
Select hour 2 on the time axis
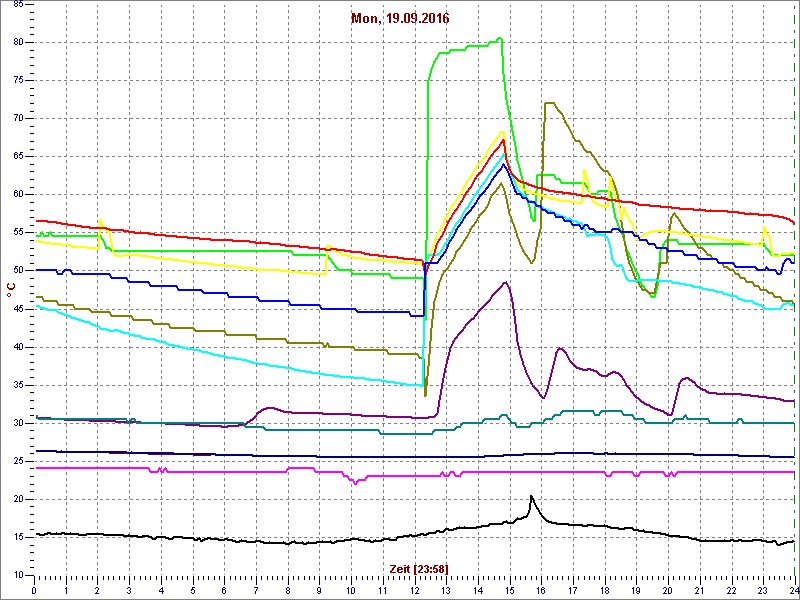(x=97, y=590)
